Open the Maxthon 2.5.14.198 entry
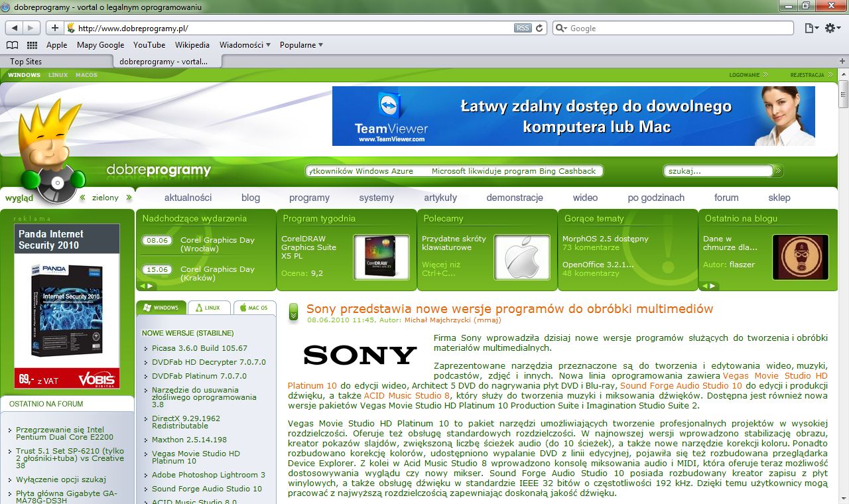 pyautogui.click(x=189, y=440)
